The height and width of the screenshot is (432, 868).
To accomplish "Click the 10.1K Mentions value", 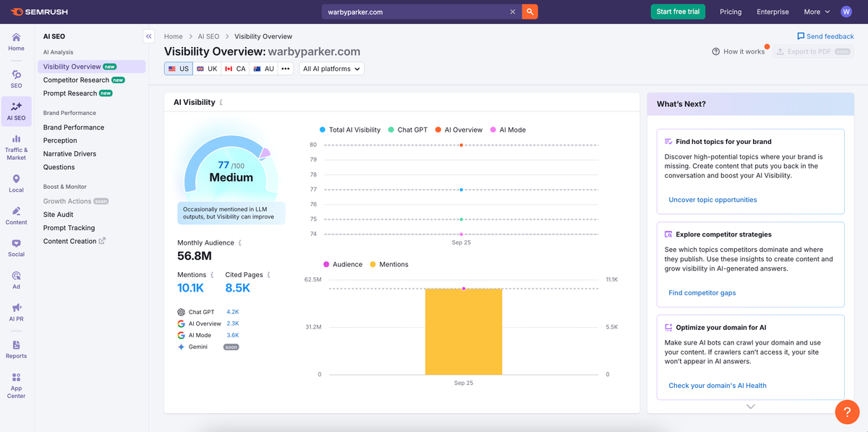I will (x=190, y=288).
